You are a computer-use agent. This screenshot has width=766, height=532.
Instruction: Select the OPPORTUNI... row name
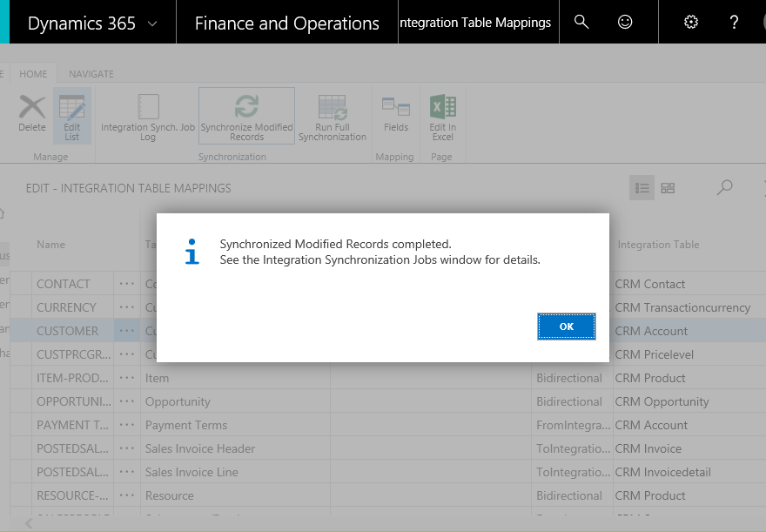[74, 401]
